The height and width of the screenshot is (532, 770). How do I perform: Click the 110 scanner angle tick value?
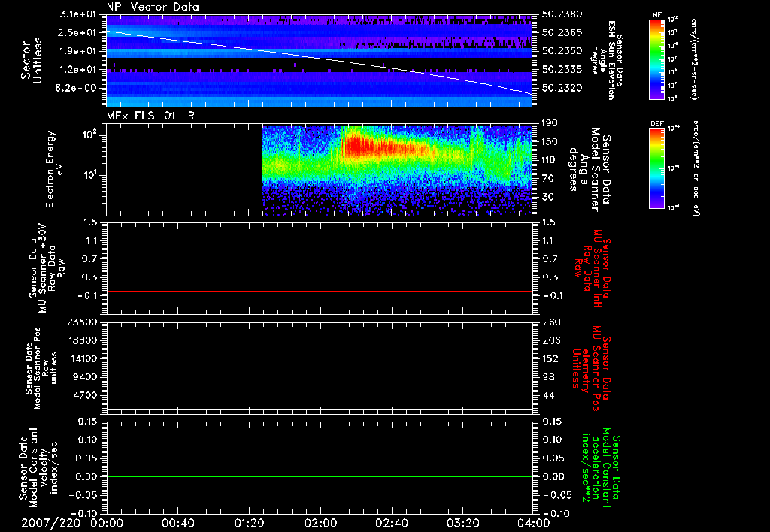pyautogui.click(x=550, y=160)
